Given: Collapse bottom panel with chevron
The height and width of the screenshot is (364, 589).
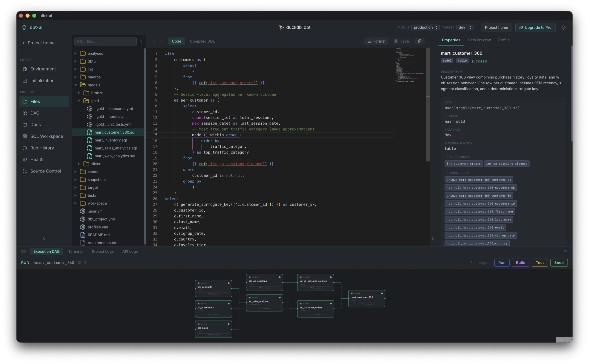Looking at the screenshot, I should point(565,251).
